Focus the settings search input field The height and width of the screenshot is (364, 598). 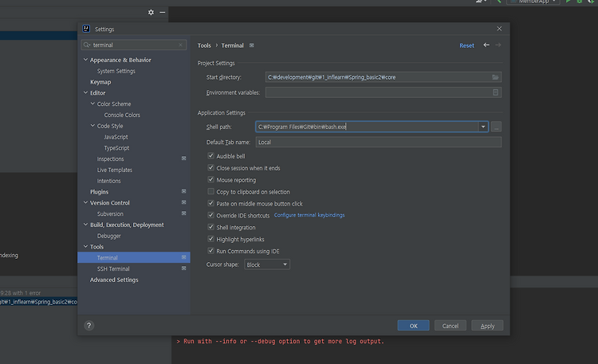[x=134, y=45]
